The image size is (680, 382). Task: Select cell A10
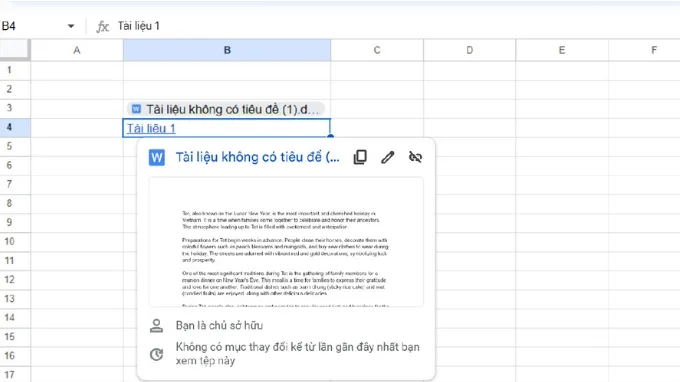[77, 242]
